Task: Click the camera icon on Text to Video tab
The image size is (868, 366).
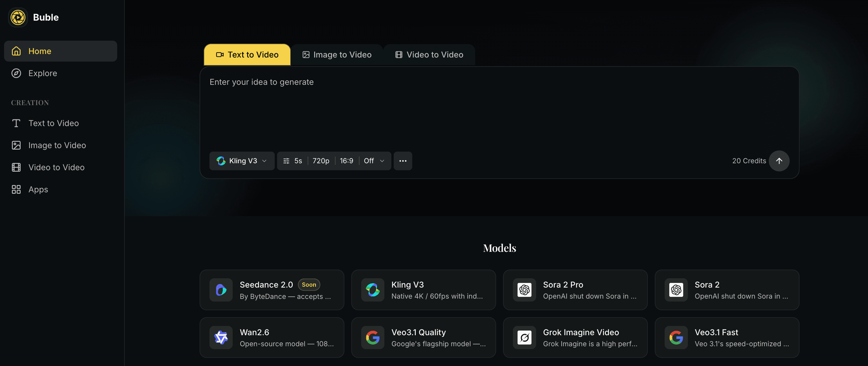Action: click(220, 55)
